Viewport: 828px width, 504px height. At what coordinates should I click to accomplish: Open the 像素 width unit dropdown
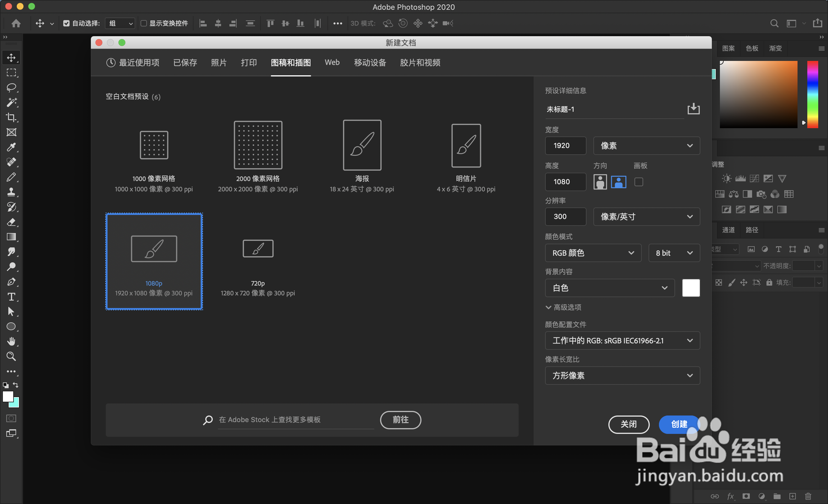pos(646,146)
